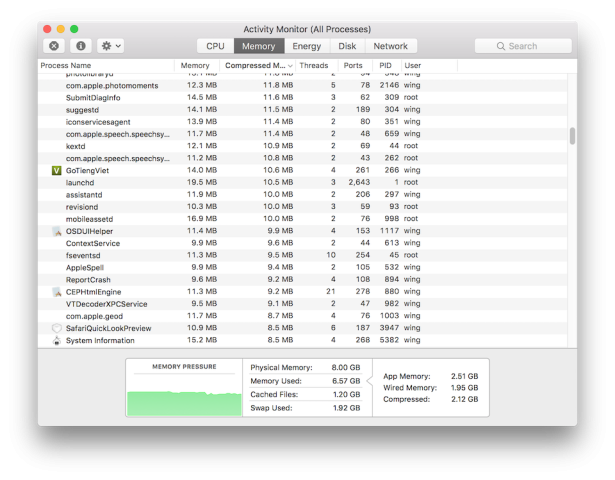Toggle sort order on Compressed Mem column

pyautogui.click(x=258, y=65)
